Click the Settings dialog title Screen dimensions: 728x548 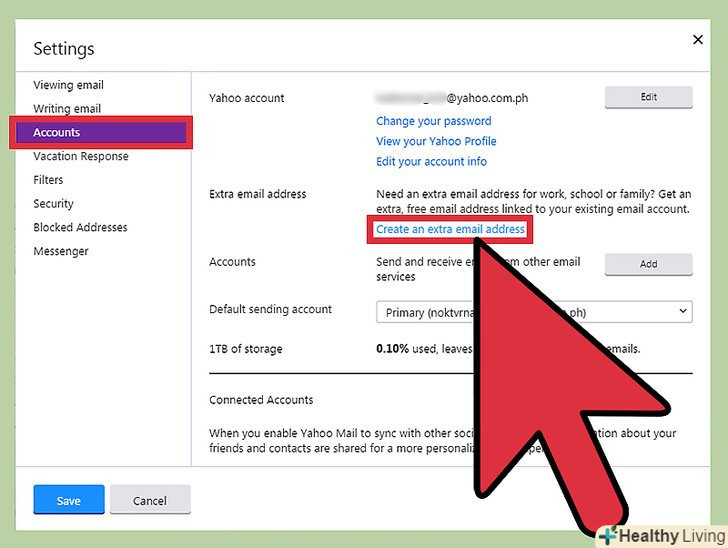64,49
